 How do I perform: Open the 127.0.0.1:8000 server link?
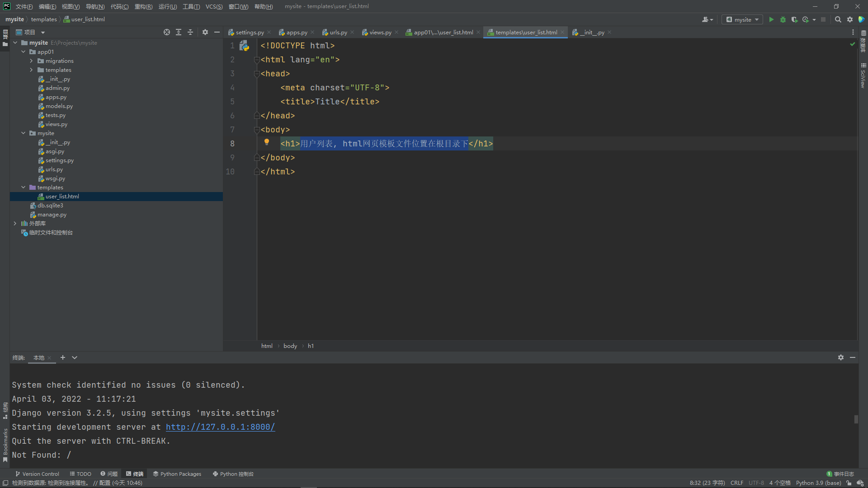[220, 427]
